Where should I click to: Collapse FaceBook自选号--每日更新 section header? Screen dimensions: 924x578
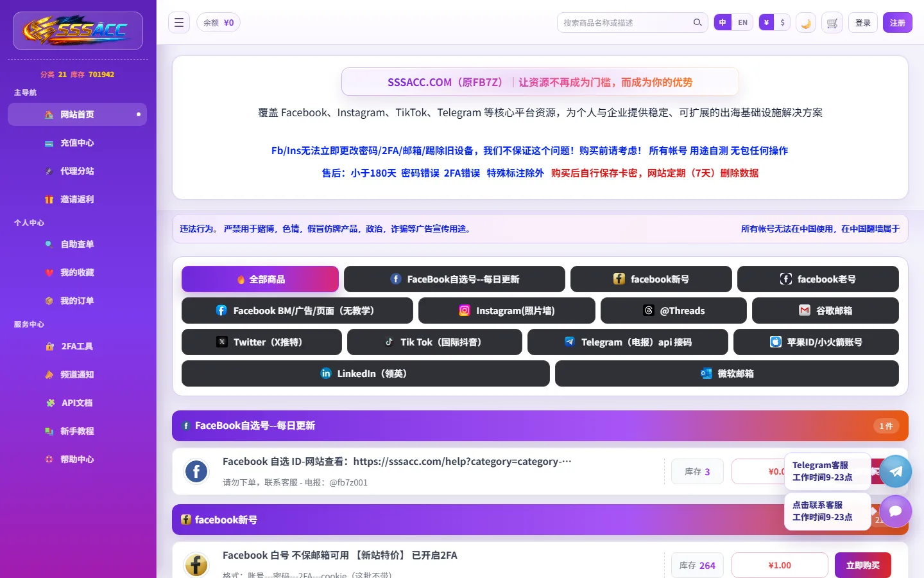pyautogui.click(x=540, y=426)
